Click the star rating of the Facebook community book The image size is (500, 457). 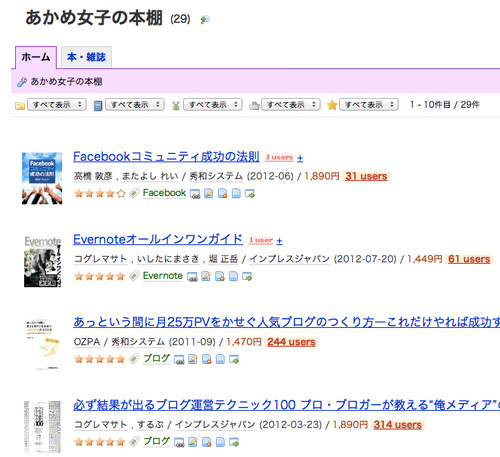(x=100, y=193)
